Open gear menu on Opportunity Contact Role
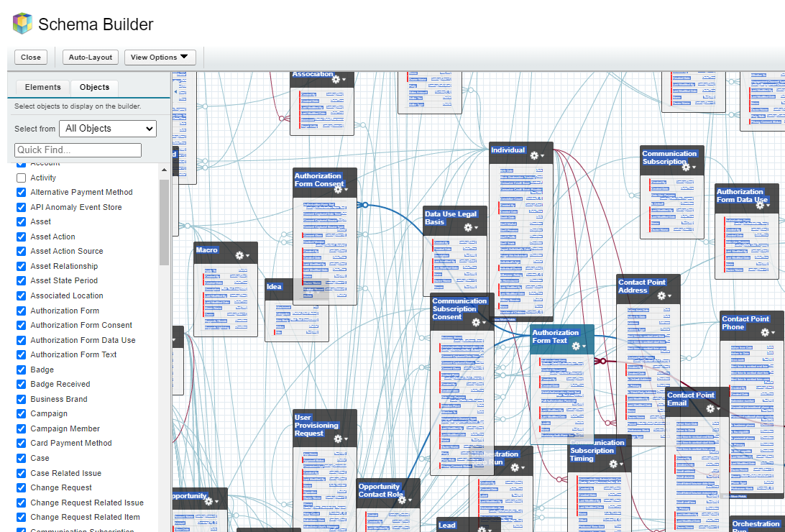 tap(405, 500)
